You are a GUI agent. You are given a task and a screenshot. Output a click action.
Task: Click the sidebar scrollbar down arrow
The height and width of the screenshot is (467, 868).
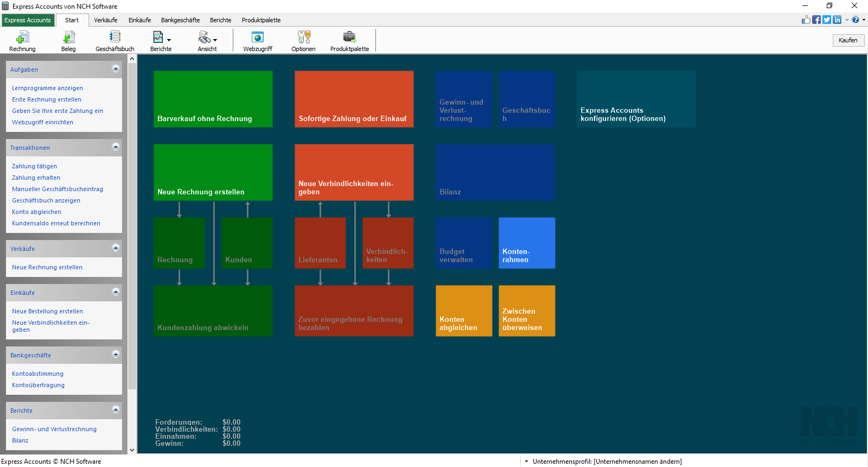pyautogui.click(x=132, y=450)
